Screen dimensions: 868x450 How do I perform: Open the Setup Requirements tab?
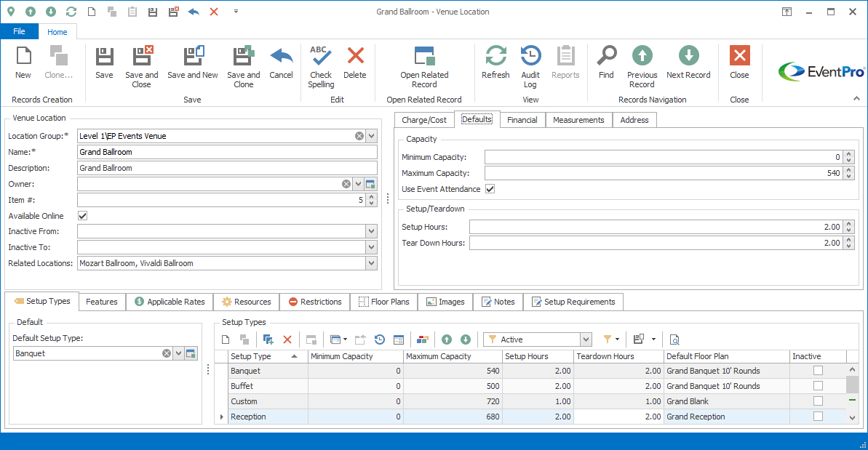click(573, 302)
